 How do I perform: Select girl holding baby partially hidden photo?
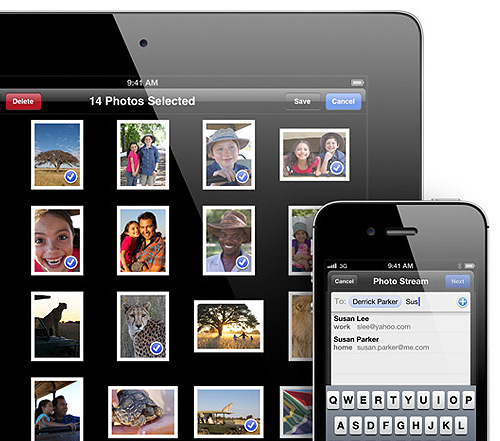(x=301, y=241)
